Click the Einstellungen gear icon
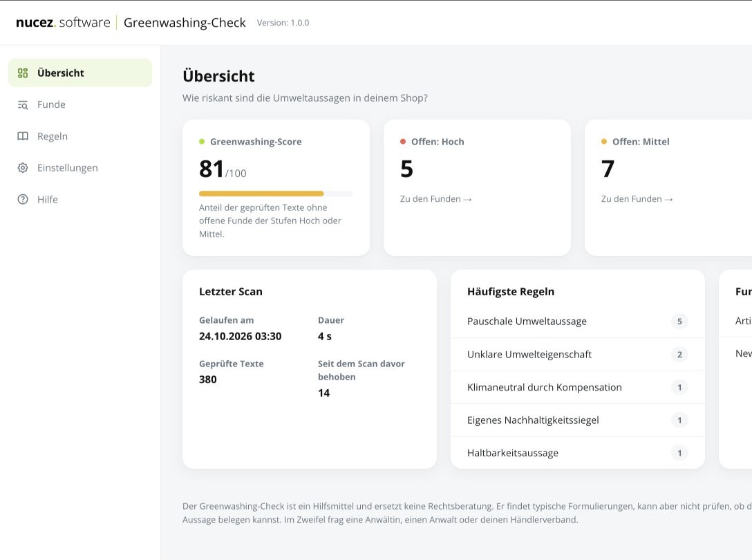The height and width of the screenshot is (560, 752). (23, 168)
